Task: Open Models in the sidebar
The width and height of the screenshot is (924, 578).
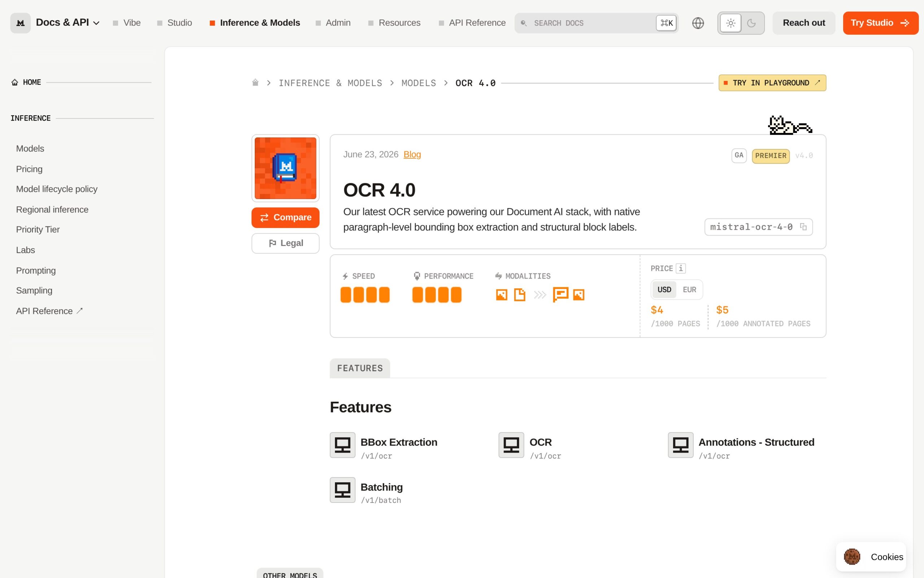Action: pyautogui.click(x=30, y=148)
